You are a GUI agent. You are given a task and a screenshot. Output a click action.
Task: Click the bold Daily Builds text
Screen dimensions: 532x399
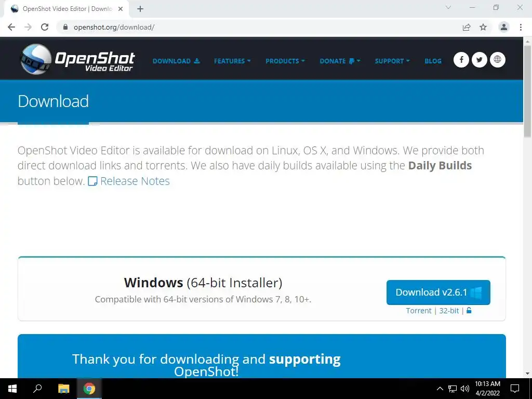point(440,166)
